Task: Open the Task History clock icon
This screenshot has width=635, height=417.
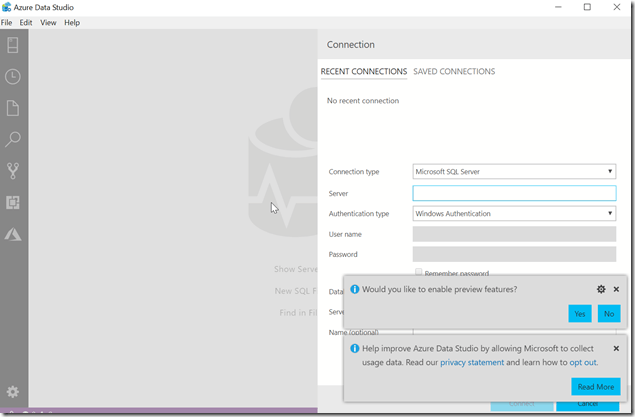Action: [13, 77]
